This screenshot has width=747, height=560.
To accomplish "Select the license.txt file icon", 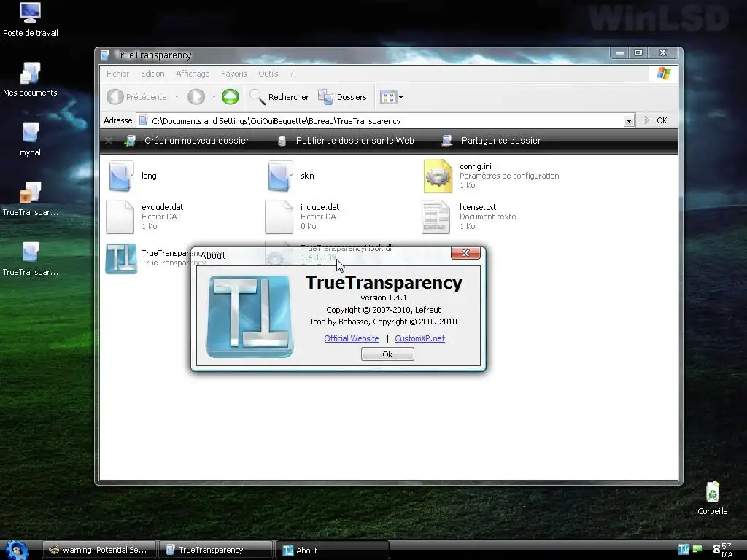I will (436, 217).
